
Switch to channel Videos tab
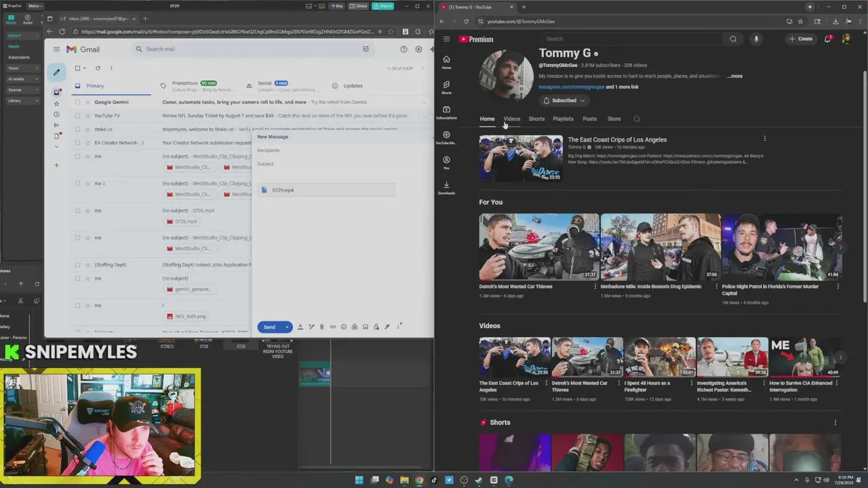pos(512,119)
